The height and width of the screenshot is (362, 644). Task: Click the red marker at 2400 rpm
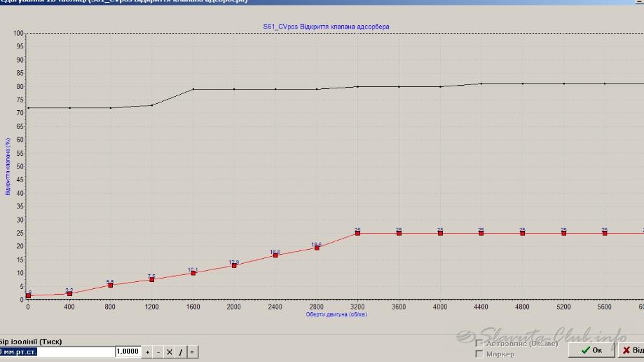coord(275,255)
